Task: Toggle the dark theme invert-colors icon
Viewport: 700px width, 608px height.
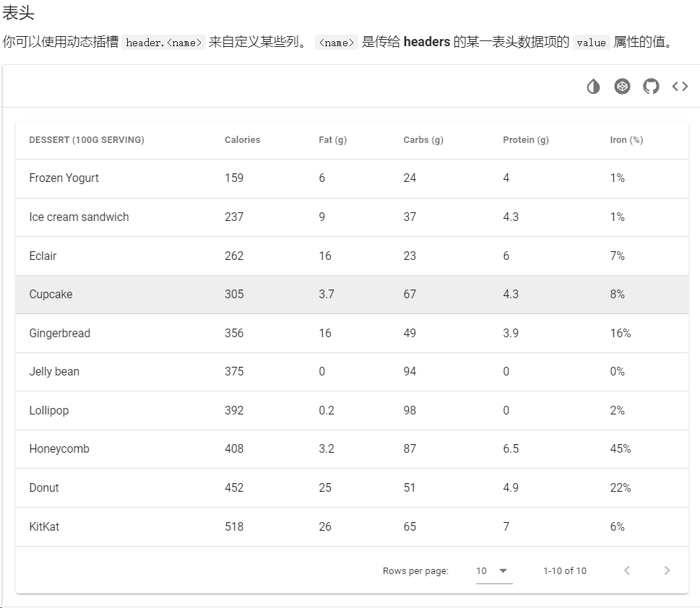Action: click(x=593, y=87)
